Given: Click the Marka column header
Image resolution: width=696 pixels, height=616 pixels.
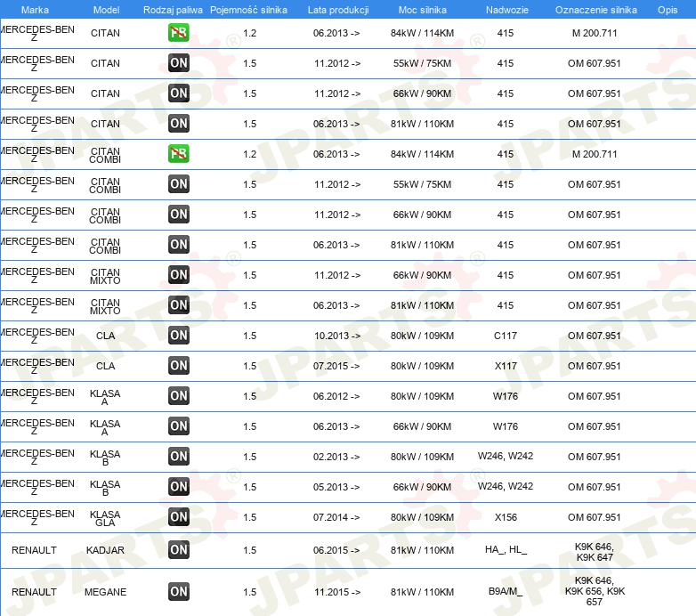Looking at the screenshot, I should pyautogui.click(x=35, y=10).
